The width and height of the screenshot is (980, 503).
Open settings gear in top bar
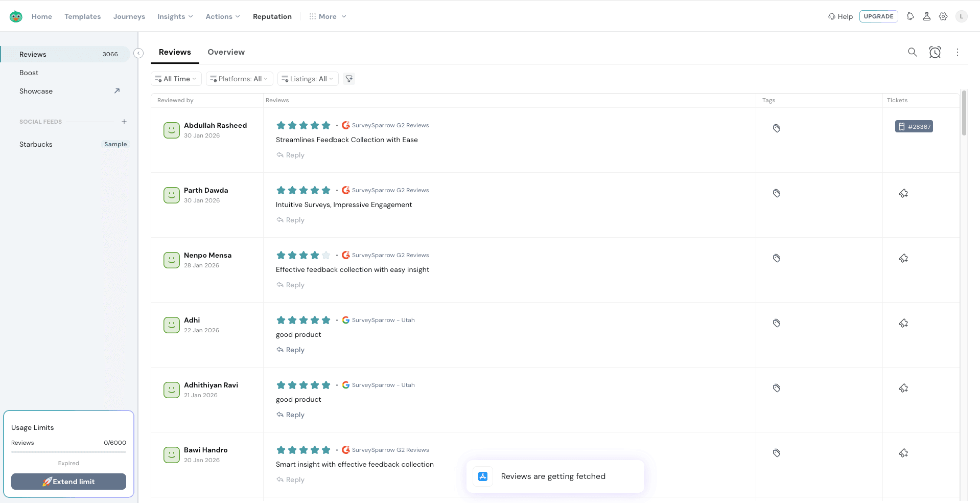pos(943,16)
